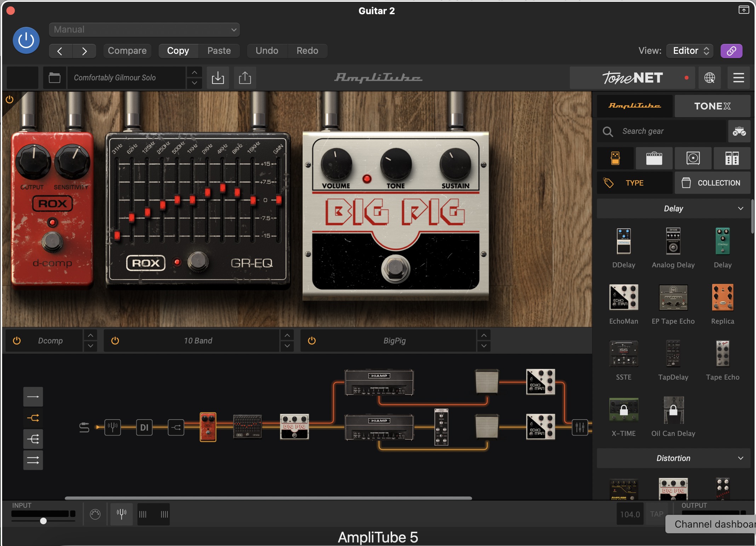The width and height of the screenshot is (756, 546).
Task: Open the hamburger main menu
Action: [739, 78]
